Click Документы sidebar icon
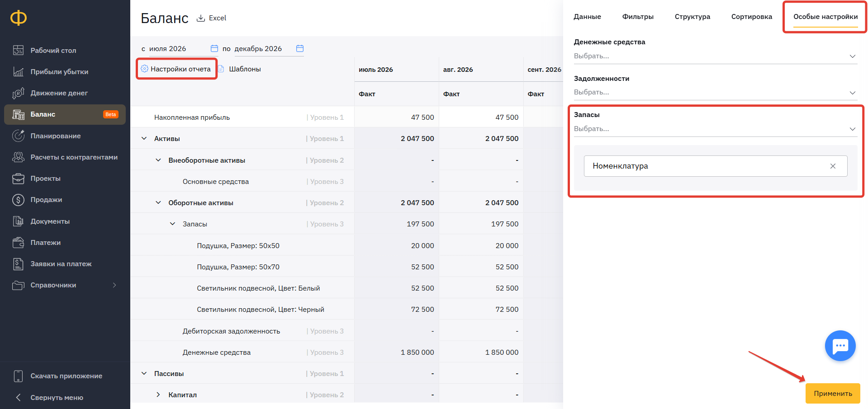 click(x=18, y=221)
